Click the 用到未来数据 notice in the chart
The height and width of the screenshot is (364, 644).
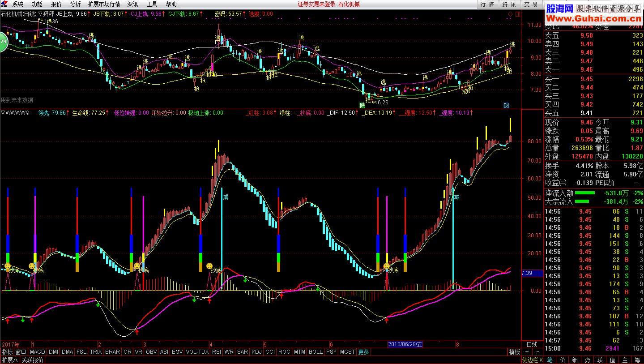[17, 100]
